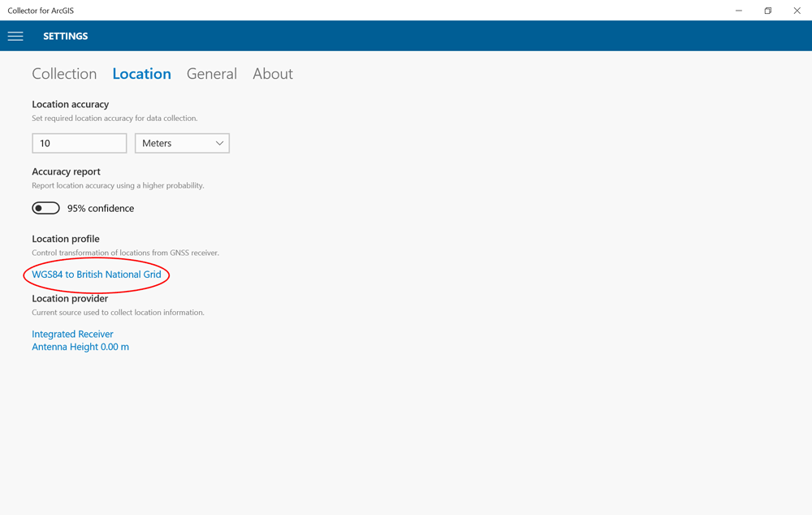Viewport: 812px width, 515px height.
Task: Click the Antenna Height 0.00 m link
Action: (80, 347)
